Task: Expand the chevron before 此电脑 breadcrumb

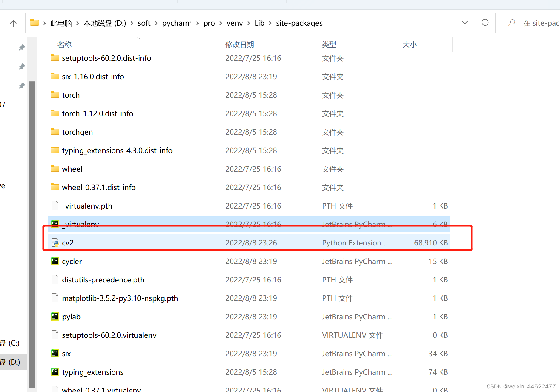Action: pos(44,23)
